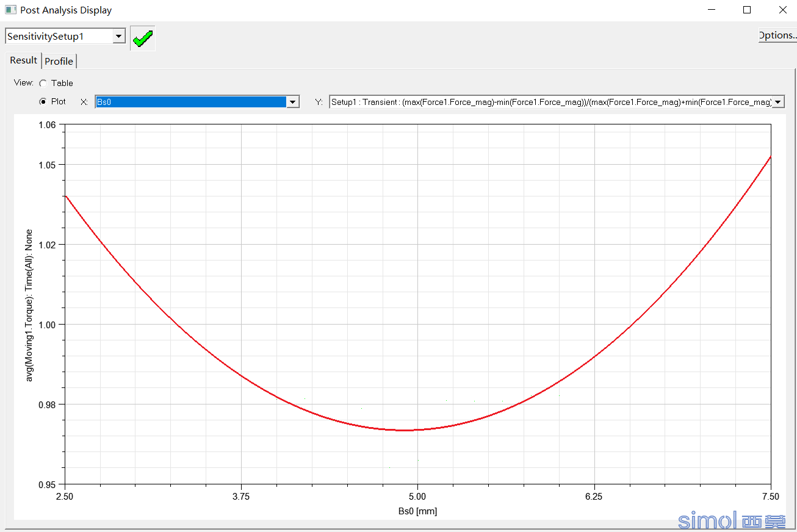Screen dimensions: 797x532
Task: Click the 6.25 X axis tick label
Action: pyautogui.click(x=594, y=497)
